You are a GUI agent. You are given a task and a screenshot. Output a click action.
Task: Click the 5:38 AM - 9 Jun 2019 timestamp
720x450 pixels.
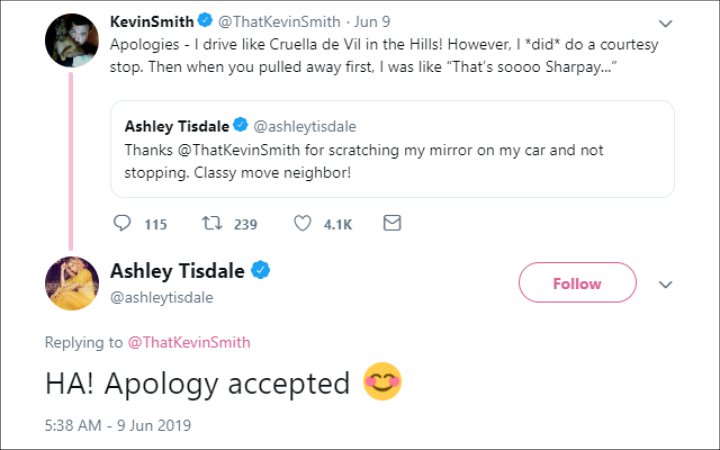118,425
